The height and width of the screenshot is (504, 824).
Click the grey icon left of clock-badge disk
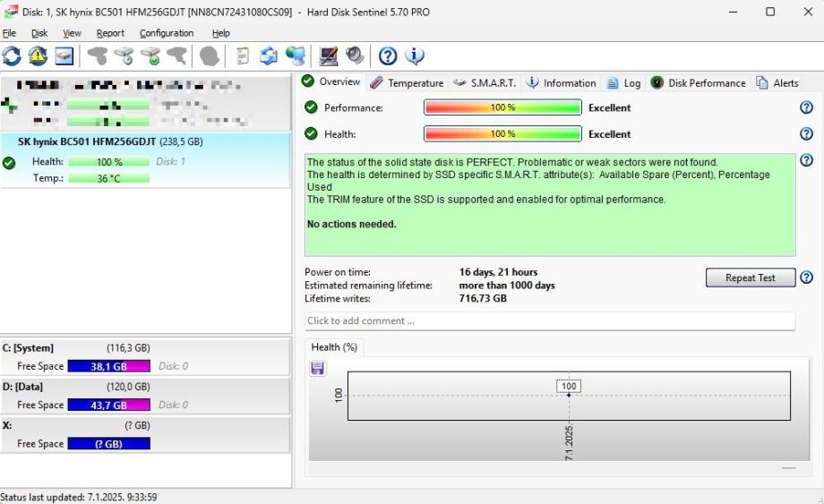click(98, 56)
